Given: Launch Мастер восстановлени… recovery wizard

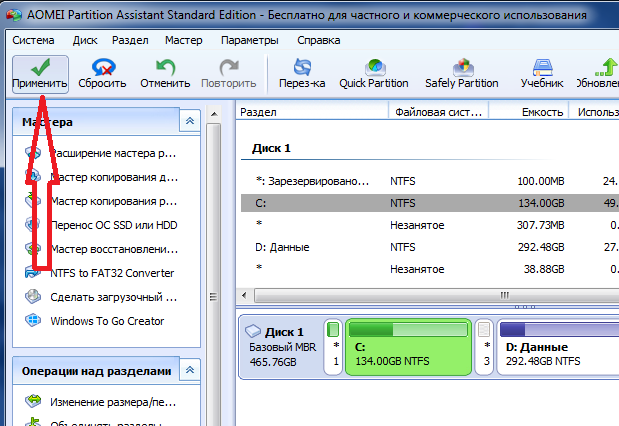Looking at the screenshot, I should click(x=114, y=249).
